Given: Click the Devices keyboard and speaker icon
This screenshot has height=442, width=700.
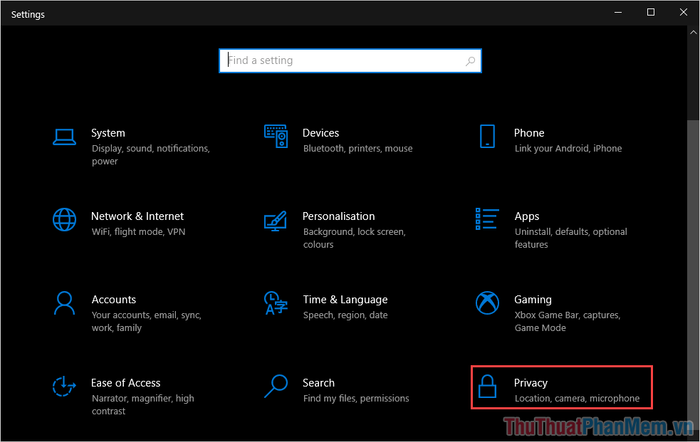Looking at the screenshot, I should 276,137.
